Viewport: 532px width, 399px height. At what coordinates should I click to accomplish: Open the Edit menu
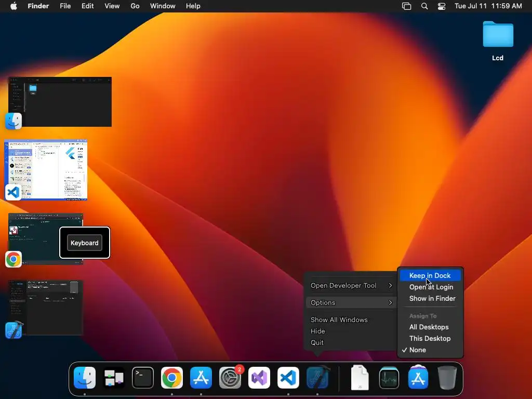pyautogui.click(x=87, y=6)
